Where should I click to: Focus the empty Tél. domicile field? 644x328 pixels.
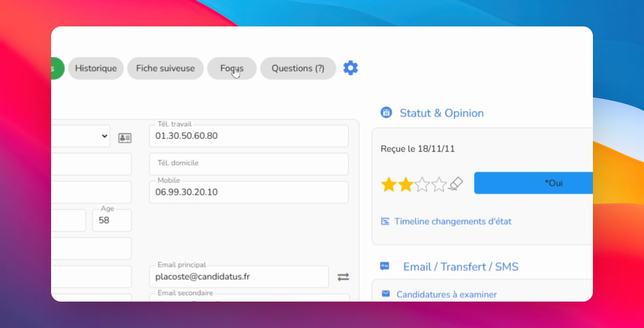249,164
